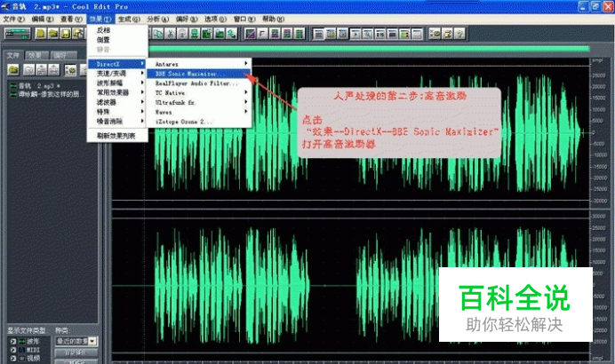This screenshot has height=364, width=615.
Task: Expand the 噪音消除 submenu
Action: (117, 122)
